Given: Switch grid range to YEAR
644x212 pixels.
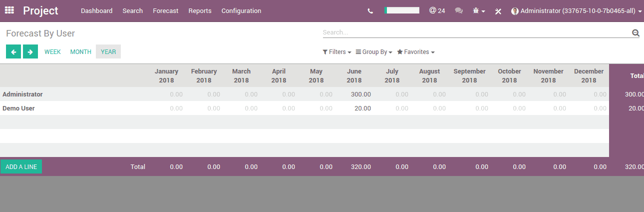Looking at the screenshot, I should [108, 51].
